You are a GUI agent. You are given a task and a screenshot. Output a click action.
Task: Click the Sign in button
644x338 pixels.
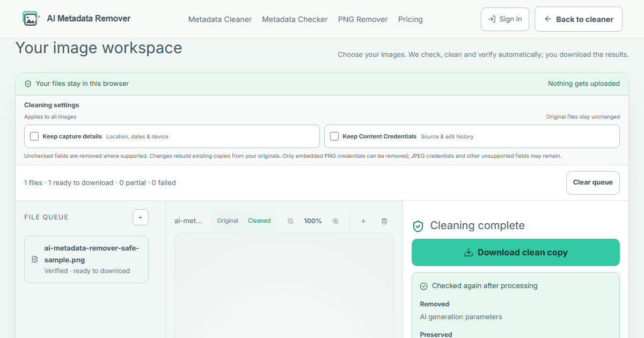click(505, 19)
